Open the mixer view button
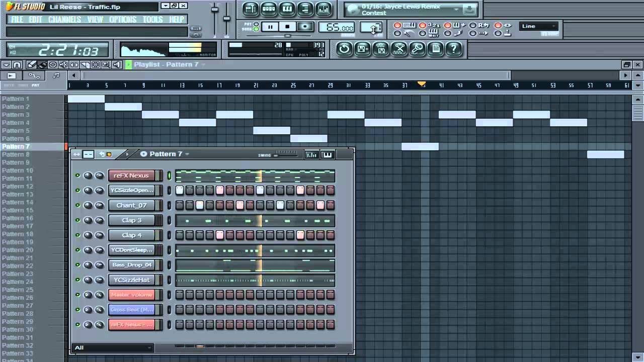Viewport: 644px width, 362px height. (324, 9)
